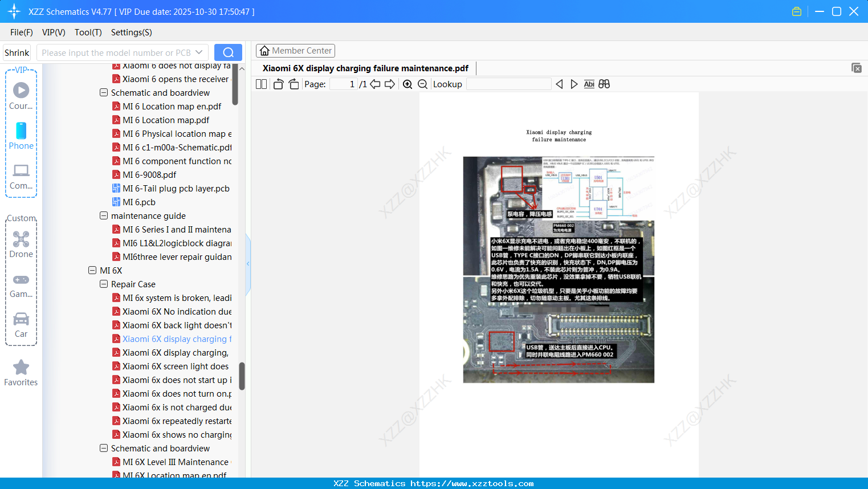Viewport: 868px width, 489px height.
Task: Open MI6 three lever repair guidance
Action: 172,257
